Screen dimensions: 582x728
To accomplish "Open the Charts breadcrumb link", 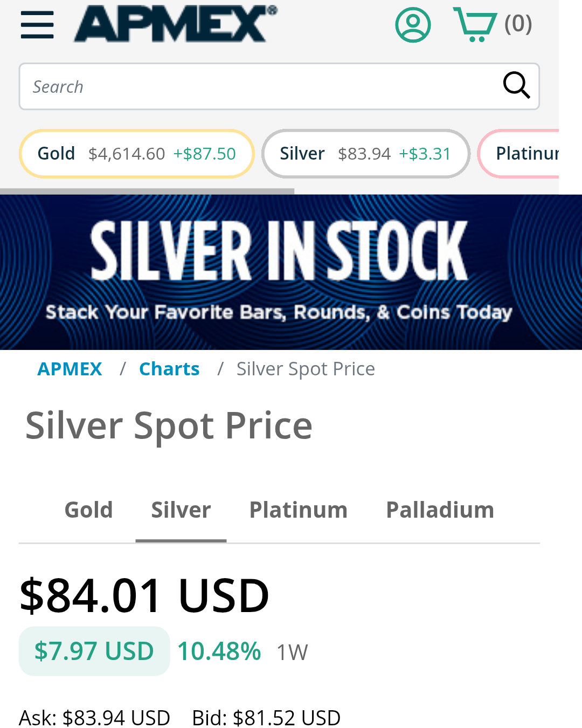I will click(169, 369).
